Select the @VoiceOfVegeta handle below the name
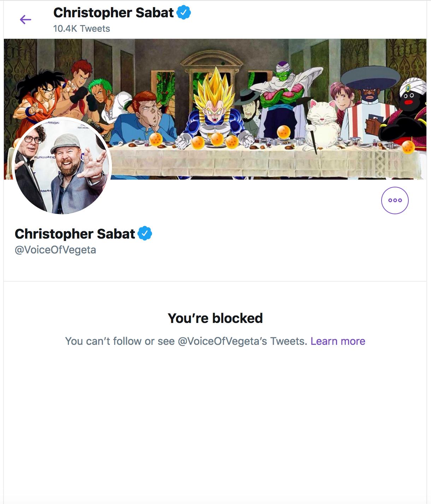The width and height of the screenshot is (431, 504). pos(55,250)
